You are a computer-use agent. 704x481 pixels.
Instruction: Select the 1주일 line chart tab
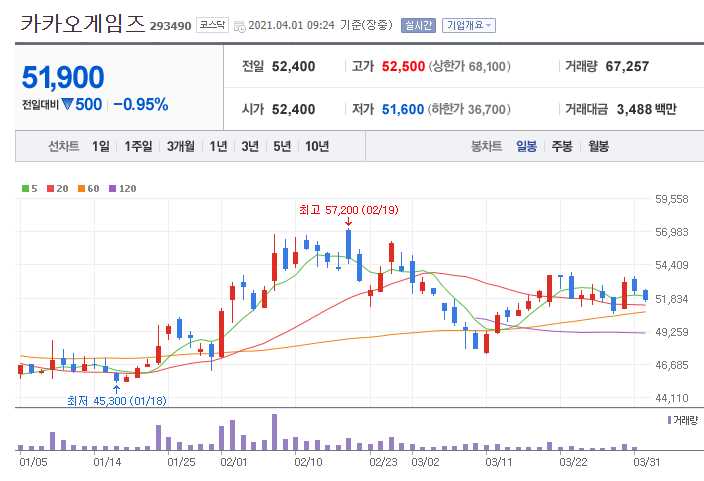tap(138, 146)
